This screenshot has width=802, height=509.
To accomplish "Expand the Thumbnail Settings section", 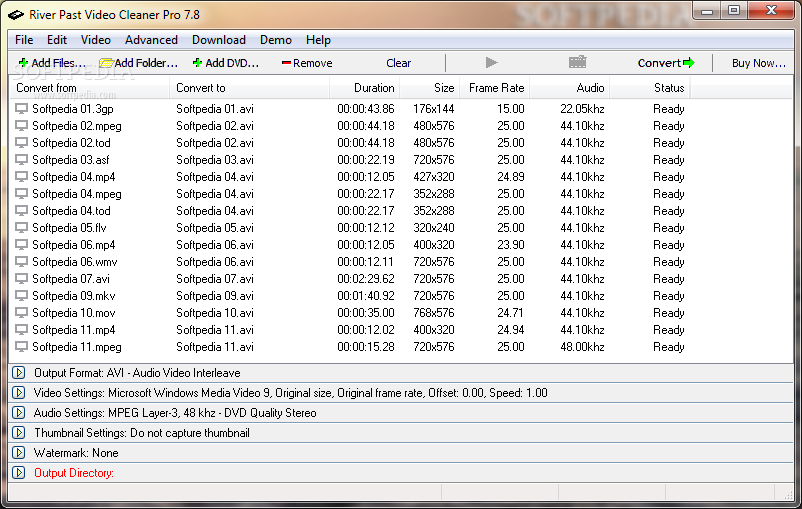I will pyautogui.click(x=19, y=432).
